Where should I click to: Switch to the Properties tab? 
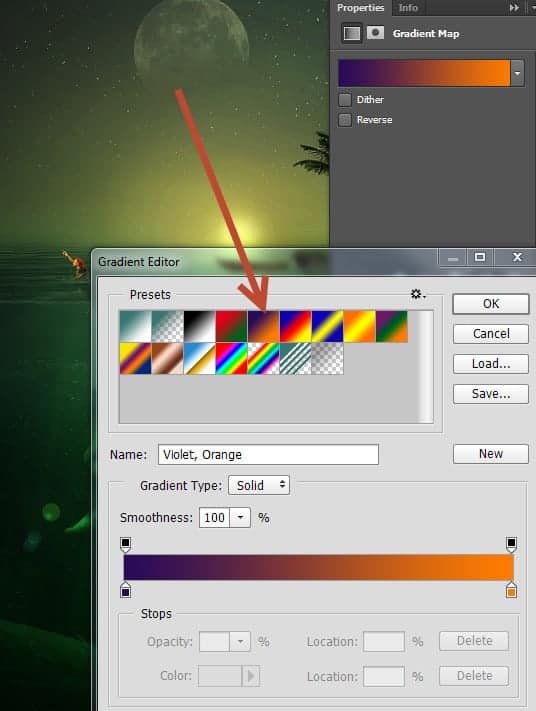click(361, 8)
